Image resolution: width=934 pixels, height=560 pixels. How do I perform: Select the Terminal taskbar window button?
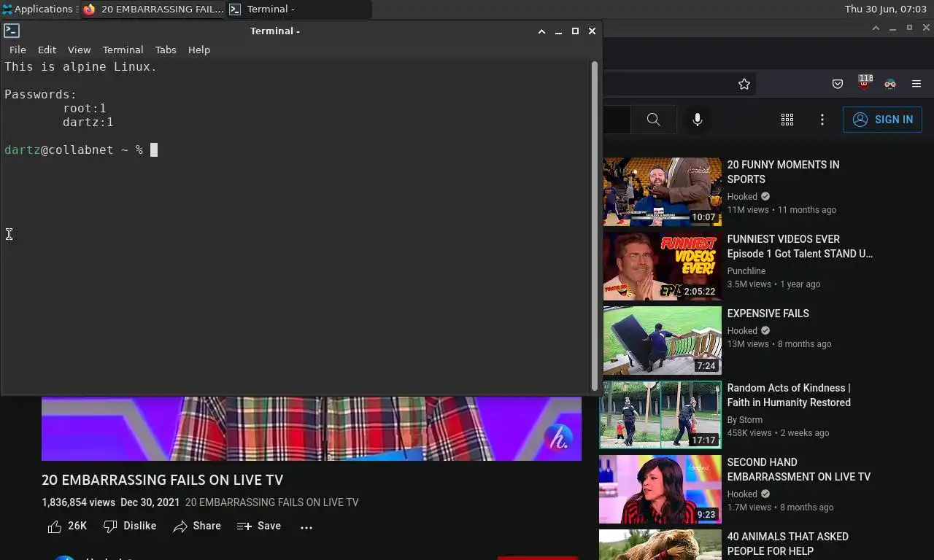[299, 9]
